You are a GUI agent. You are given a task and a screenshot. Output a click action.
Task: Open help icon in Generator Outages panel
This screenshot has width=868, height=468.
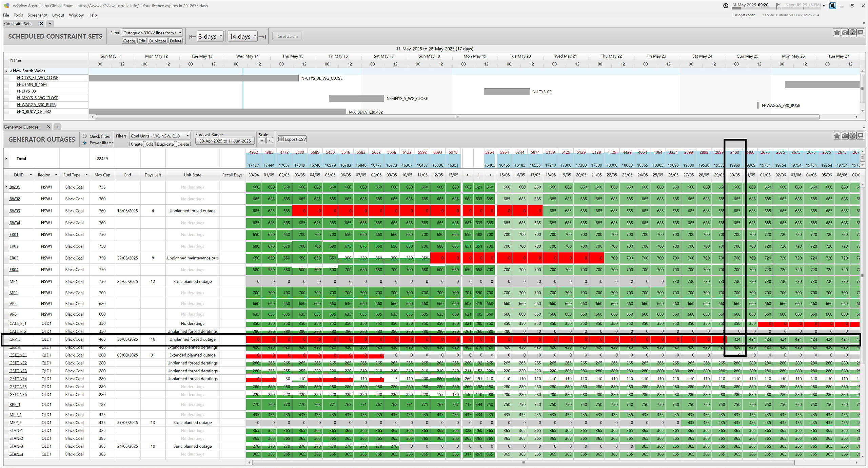click(852, 136)
